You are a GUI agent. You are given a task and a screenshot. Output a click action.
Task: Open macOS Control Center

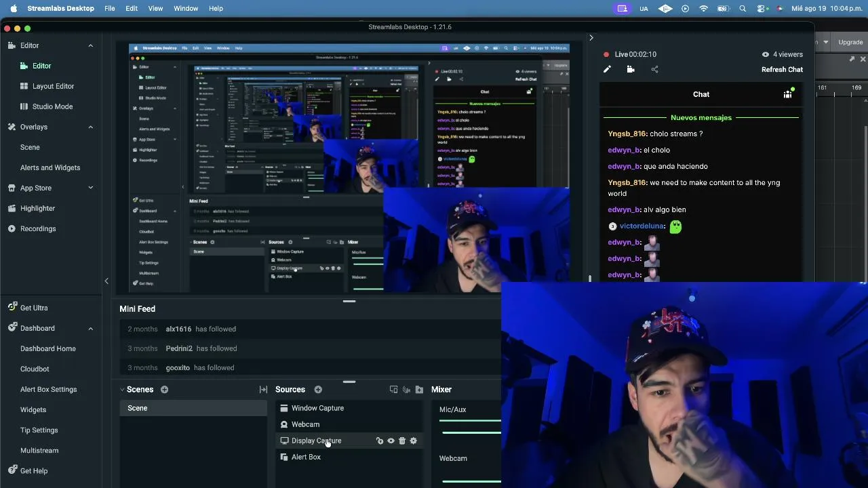[762, 8]
